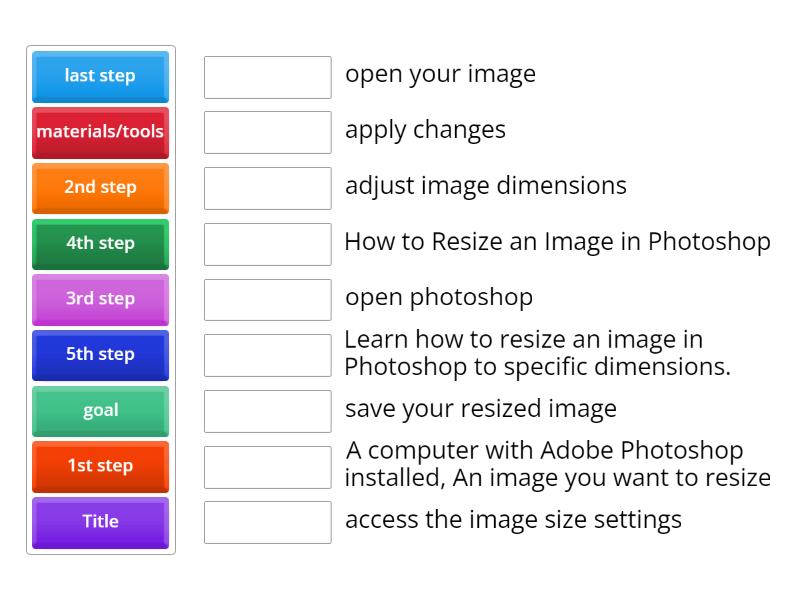This screenshot has width=800, height=600.
Task: Select the box beside 'Learn how to resize' description
Action: (267, 355)
